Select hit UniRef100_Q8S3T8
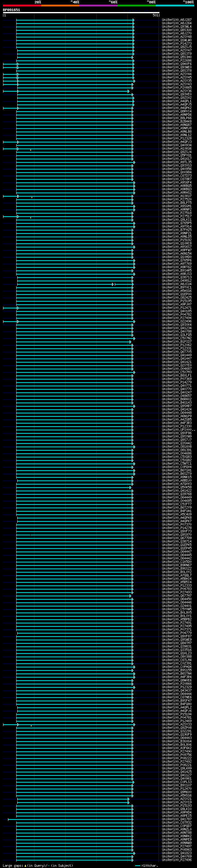This screenshot has width=197, height=868. pos(177,71)
